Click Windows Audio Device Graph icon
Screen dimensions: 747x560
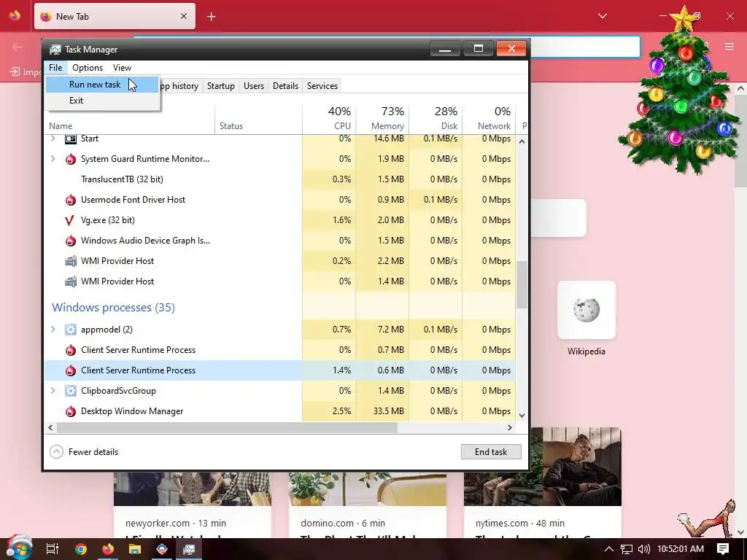71,241
